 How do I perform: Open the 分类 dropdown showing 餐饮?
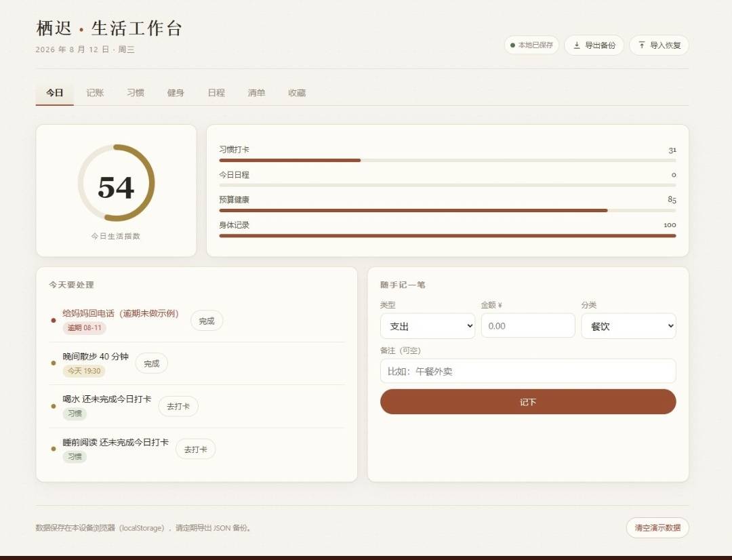(629, 326)
